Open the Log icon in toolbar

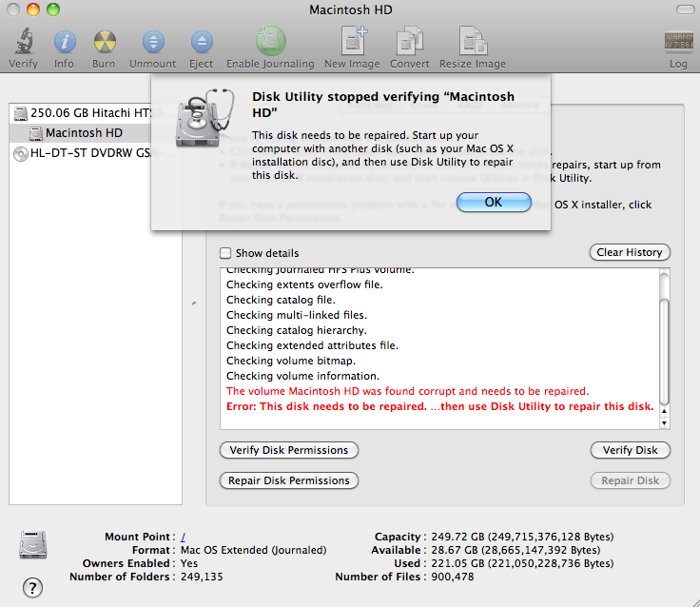678,42
